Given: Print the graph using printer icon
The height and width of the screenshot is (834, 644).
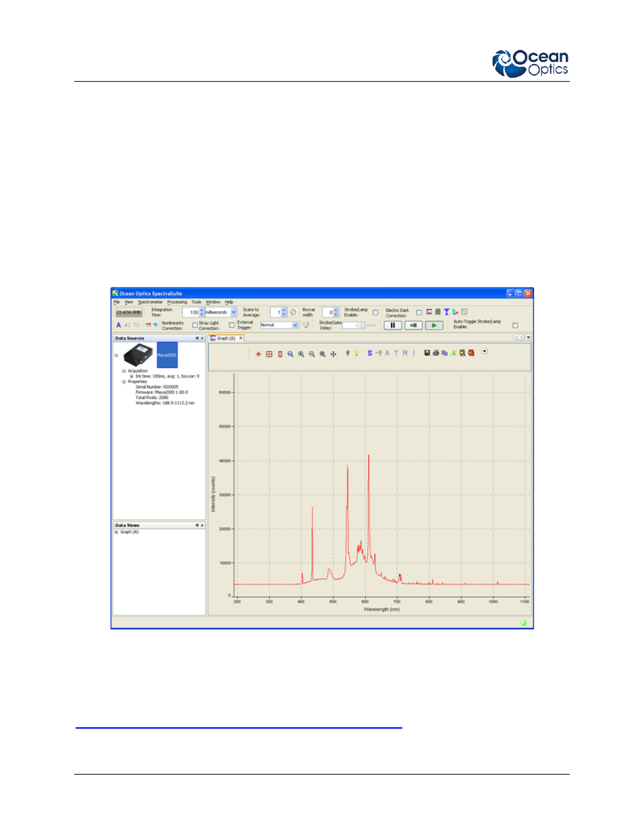Looking at the screenshot, I should 436,353.
